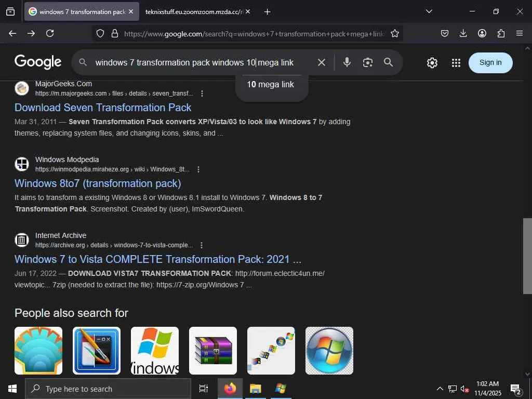This screenshot has height=399, width=532.
Task: Click the MajorGeeks.Com site name
Action: tap(63, 84)
